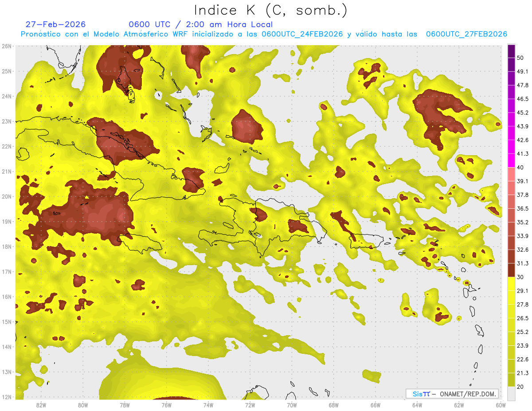
Task: Click the '13N' latitude label
Action: coord(7,372)
